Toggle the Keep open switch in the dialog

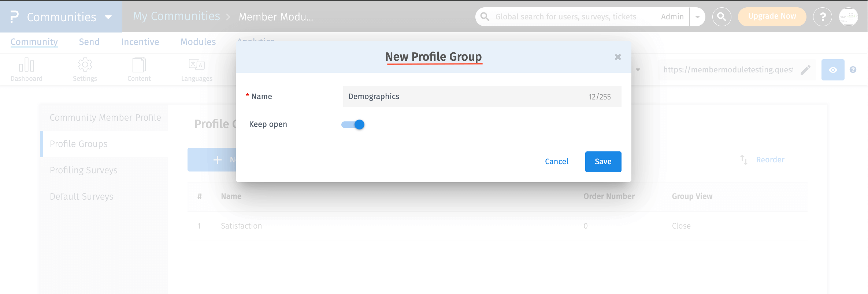click(x=352, y=124)
